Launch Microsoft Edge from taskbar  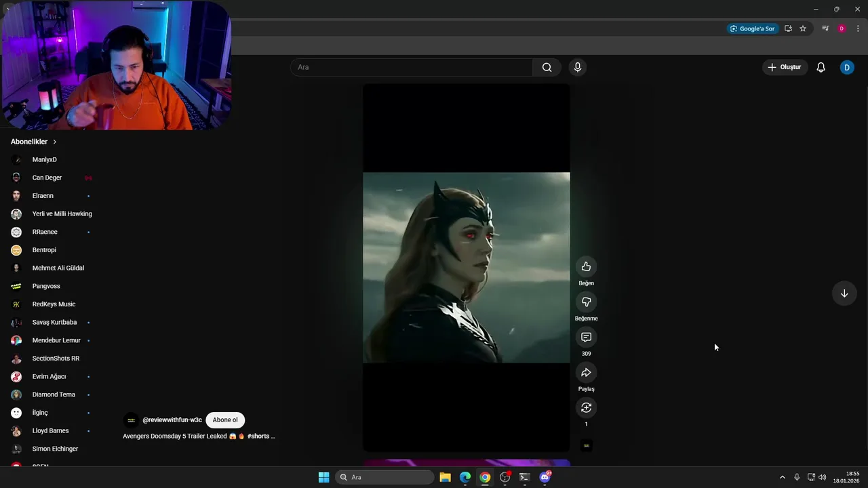click(x=465, y=477)
